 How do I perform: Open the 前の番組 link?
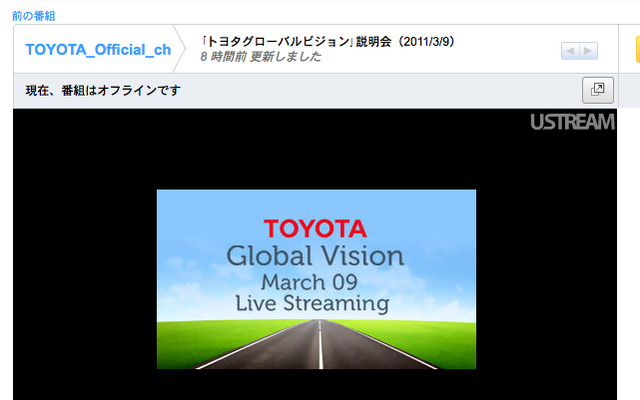[x=33, y=16]
